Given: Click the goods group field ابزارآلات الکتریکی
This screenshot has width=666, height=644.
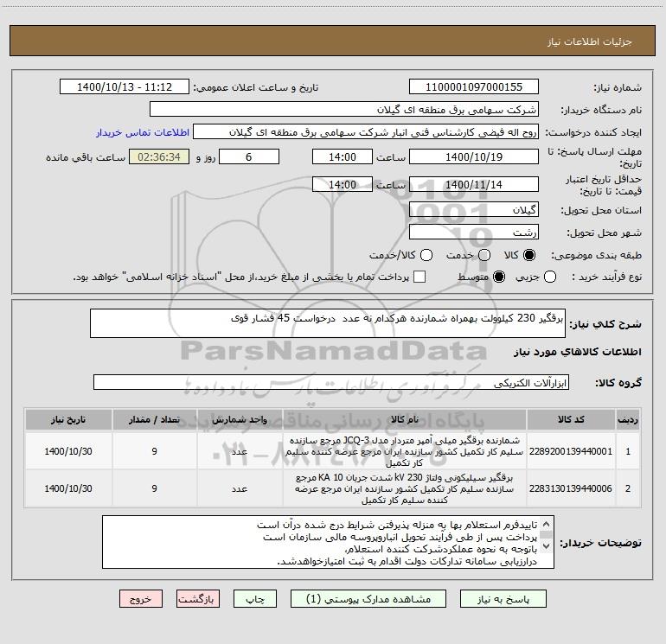Looking at the screenshot, I should 331,382.
